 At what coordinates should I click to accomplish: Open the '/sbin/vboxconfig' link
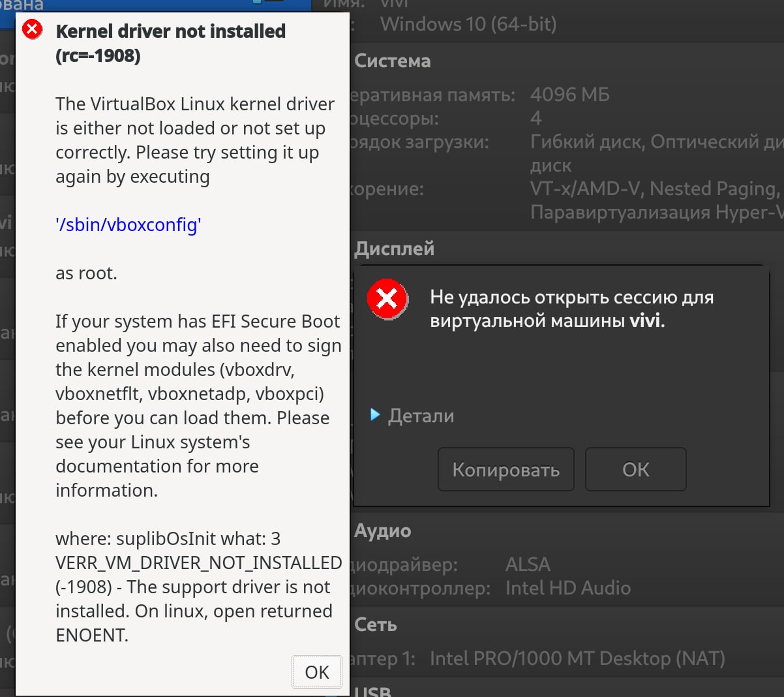coord(128,225)
